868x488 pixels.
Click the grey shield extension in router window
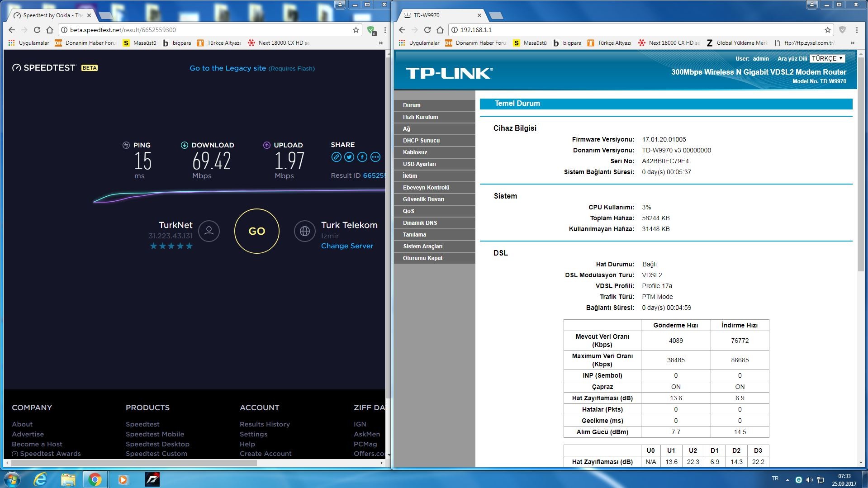click(842, 30)
